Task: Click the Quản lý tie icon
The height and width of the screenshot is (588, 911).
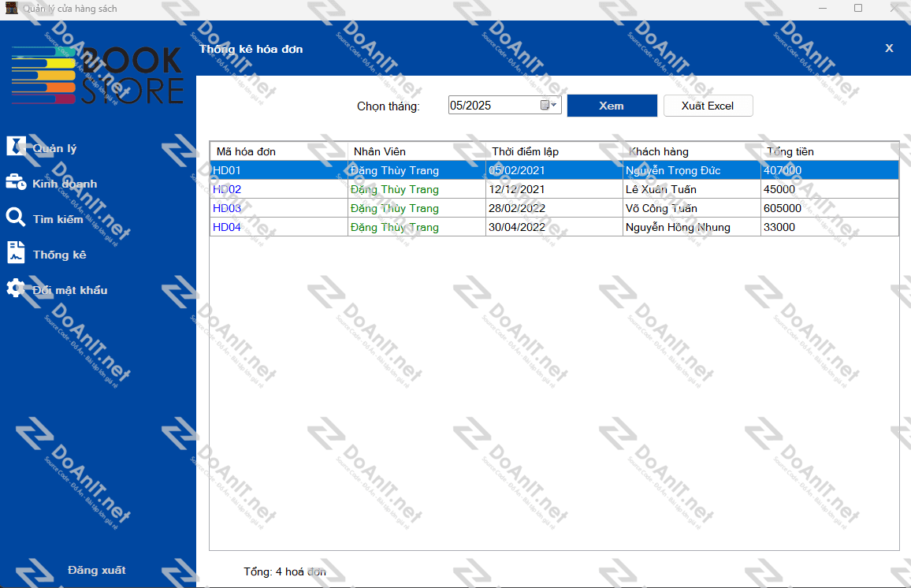Action: click(16, 146)
